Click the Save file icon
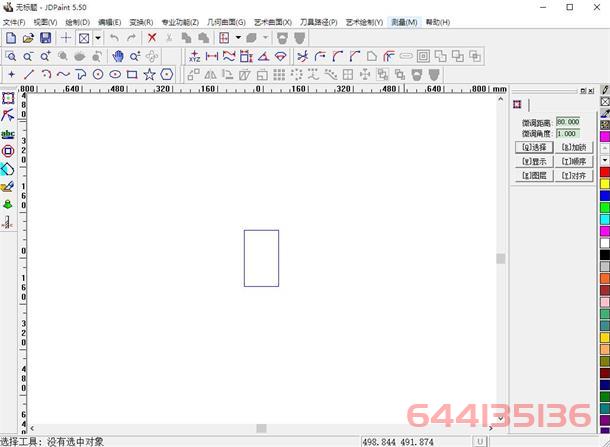Image resolution: width=610 pixels, height=447 pixels. point(46,38)
